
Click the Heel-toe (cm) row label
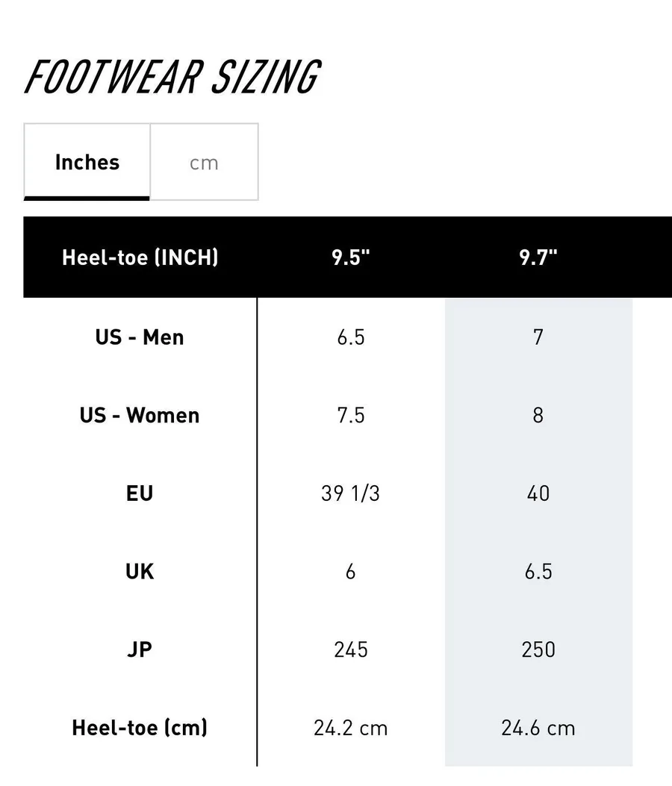[140, 728]
